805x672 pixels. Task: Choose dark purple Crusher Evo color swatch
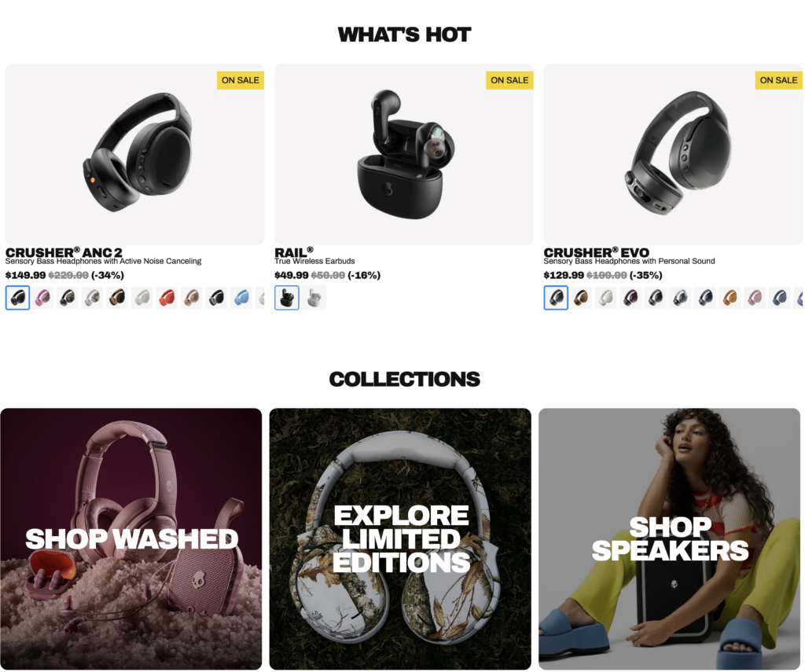pyautogui.click(x=631, y=298)
